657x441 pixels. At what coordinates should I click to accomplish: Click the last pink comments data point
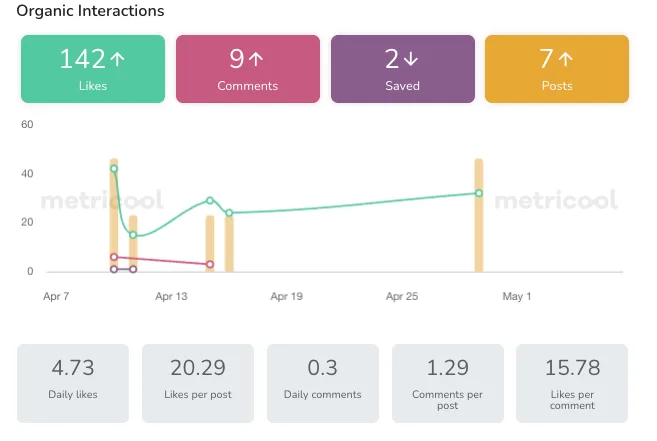[x=210, y=265]
